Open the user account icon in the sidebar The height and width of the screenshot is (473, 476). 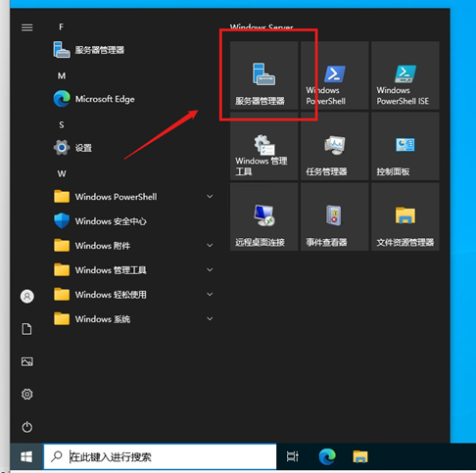(x=27, y=297)
